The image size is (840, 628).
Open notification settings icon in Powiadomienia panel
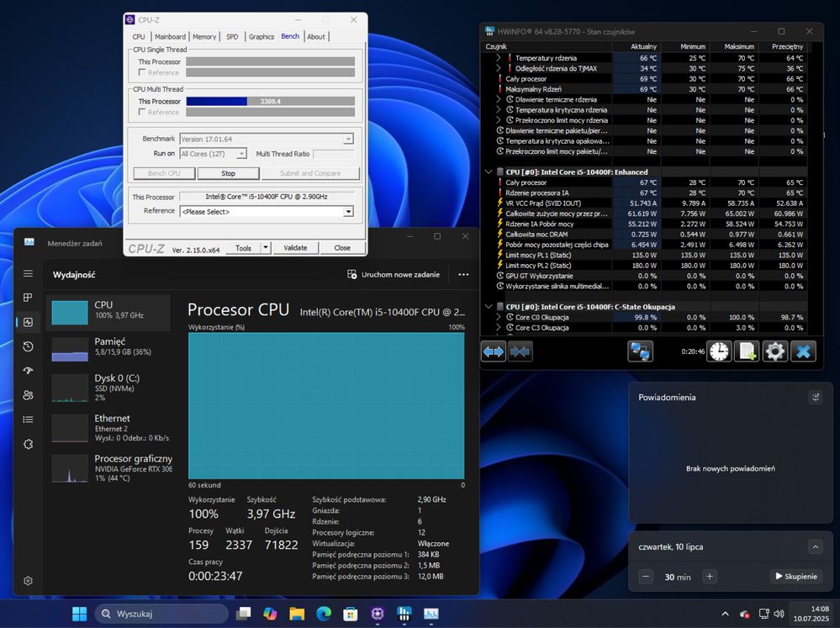(816, 397)
